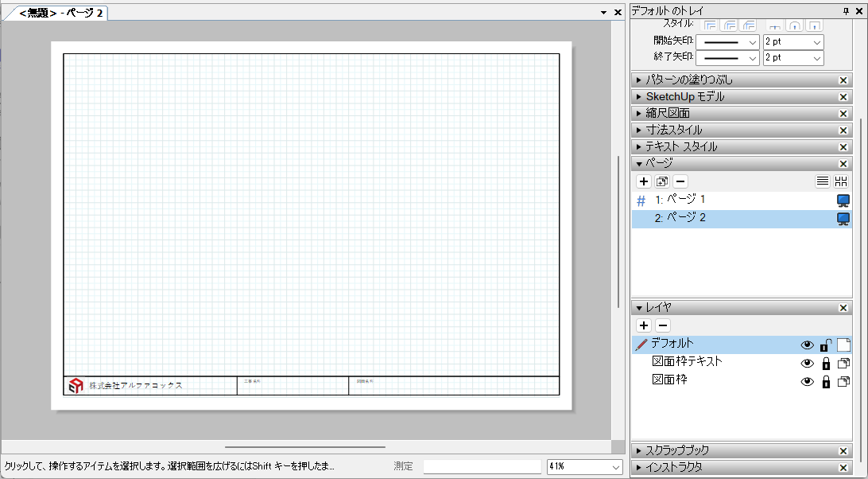Switch Pages panel to thumbnail grid view

pyautogui.click(x=841, y=181)
